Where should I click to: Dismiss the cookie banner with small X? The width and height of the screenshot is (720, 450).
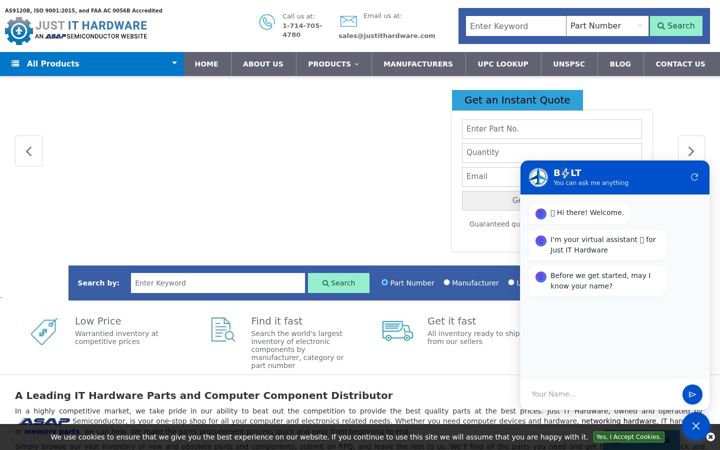(x=710, y=437)
